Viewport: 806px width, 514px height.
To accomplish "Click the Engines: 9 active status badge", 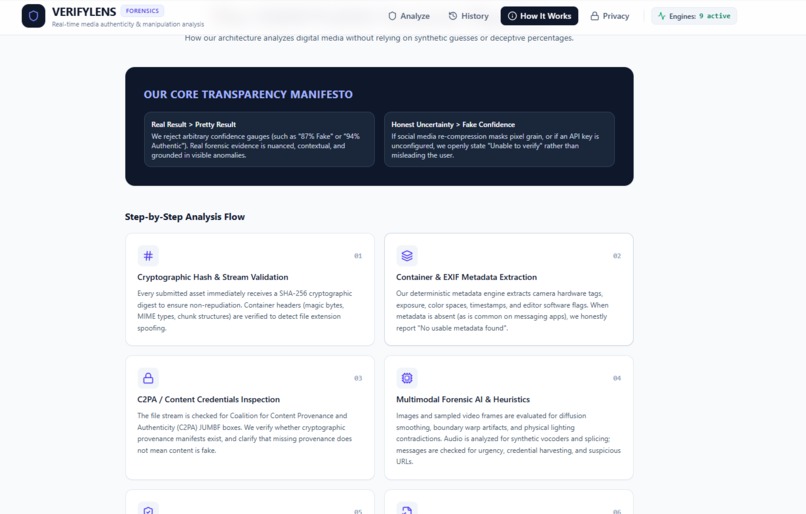I will click(x=694, y=16).
